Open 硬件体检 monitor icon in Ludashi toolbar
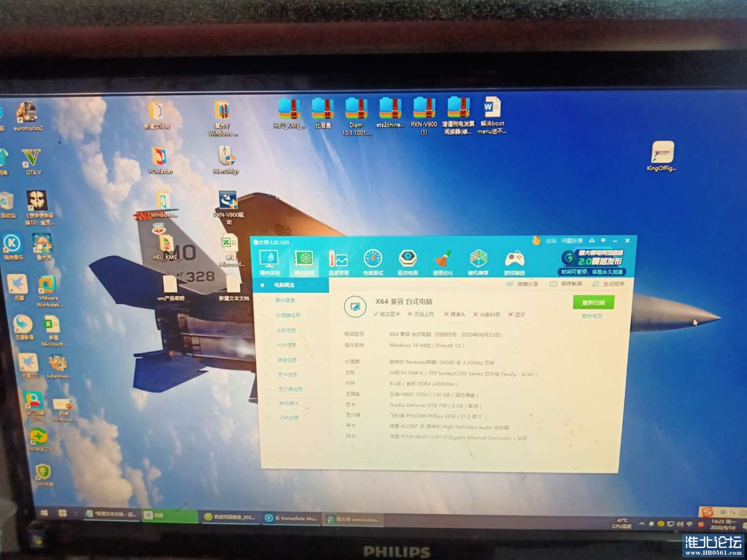Screen dimensions: 747x560 (x=269, y=261)
